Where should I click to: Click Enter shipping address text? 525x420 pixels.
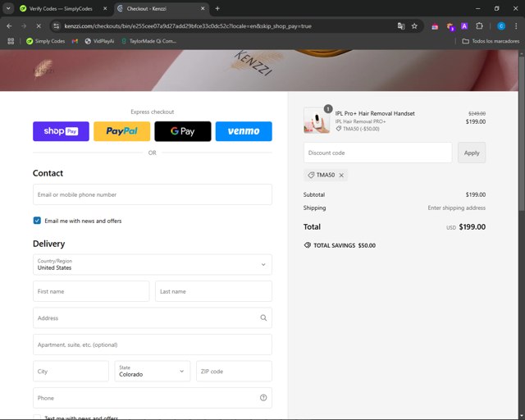click(x=456, y=208)
